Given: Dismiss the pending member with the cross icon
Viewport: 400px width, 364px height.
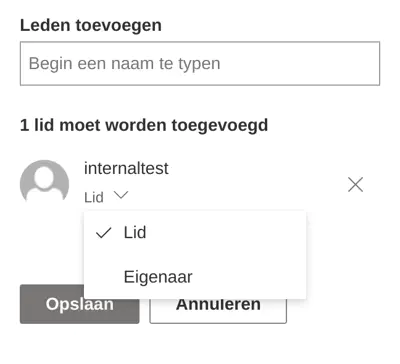Looking at the screenshot, I should (x=355, y=185).
